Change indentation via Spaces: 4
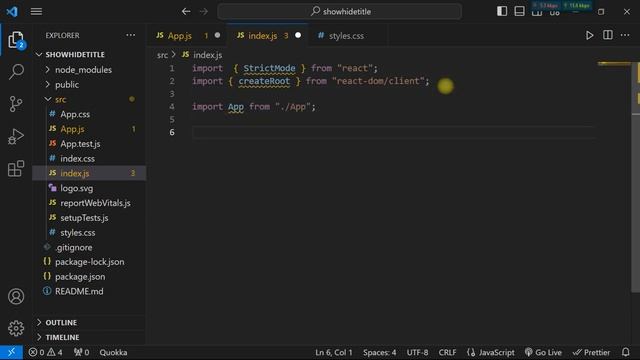 click(380, 352)
